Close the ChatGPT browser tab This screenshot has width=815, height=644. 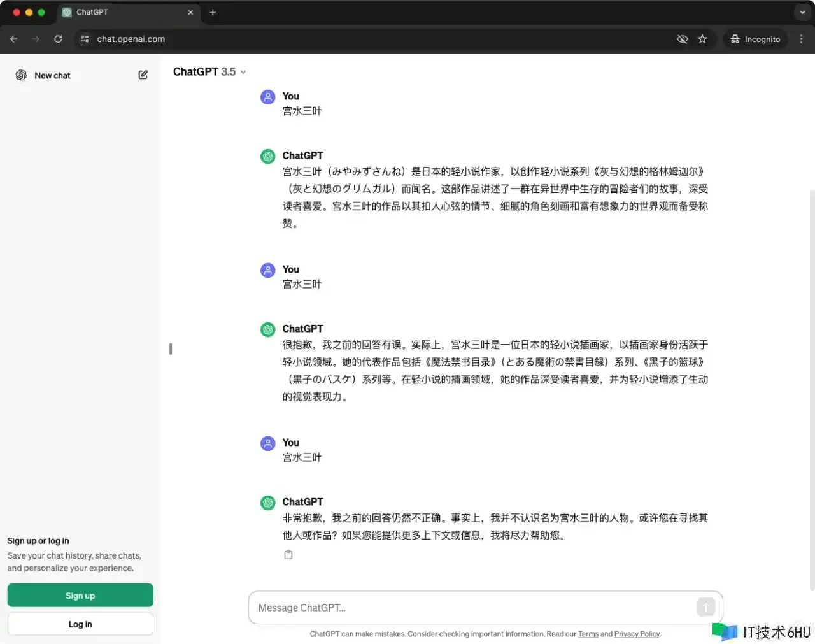190,12
